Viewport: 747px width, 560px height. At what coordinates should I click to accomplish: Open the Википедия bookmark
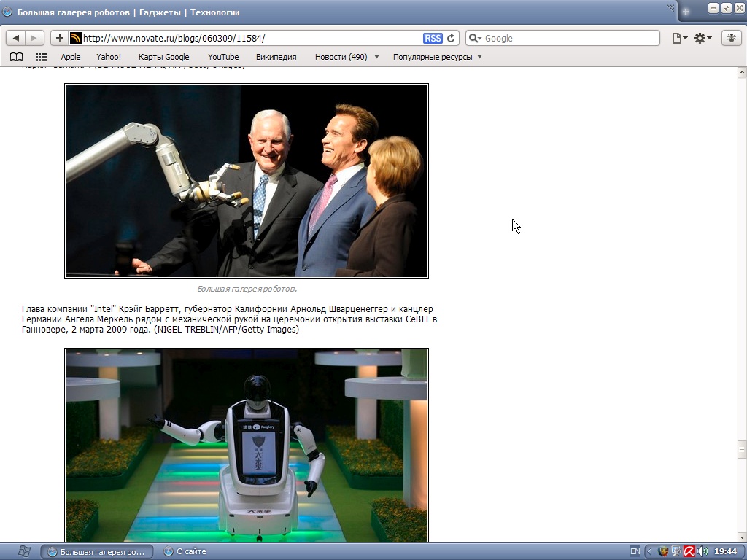point(276,57)
